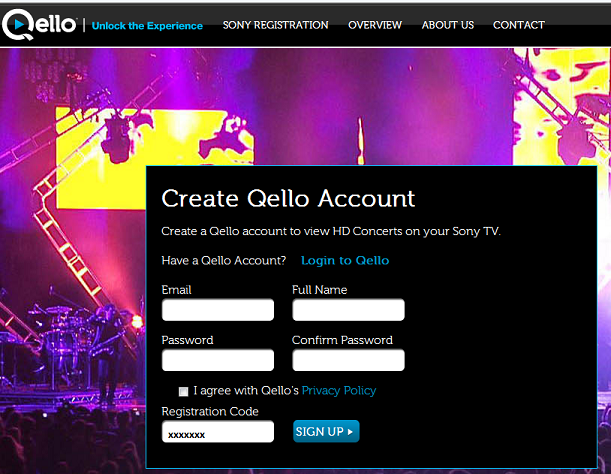Click the Registration Code label

(210, 412)
